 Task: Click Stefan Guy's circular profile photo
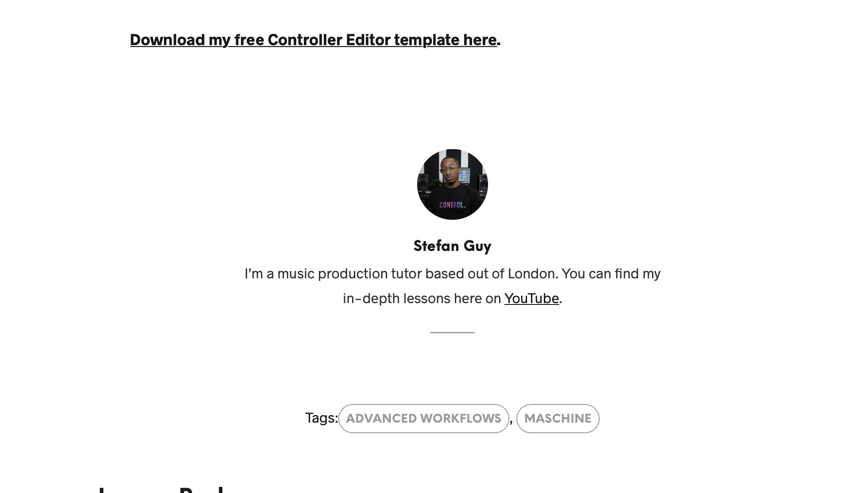(453, 184)
